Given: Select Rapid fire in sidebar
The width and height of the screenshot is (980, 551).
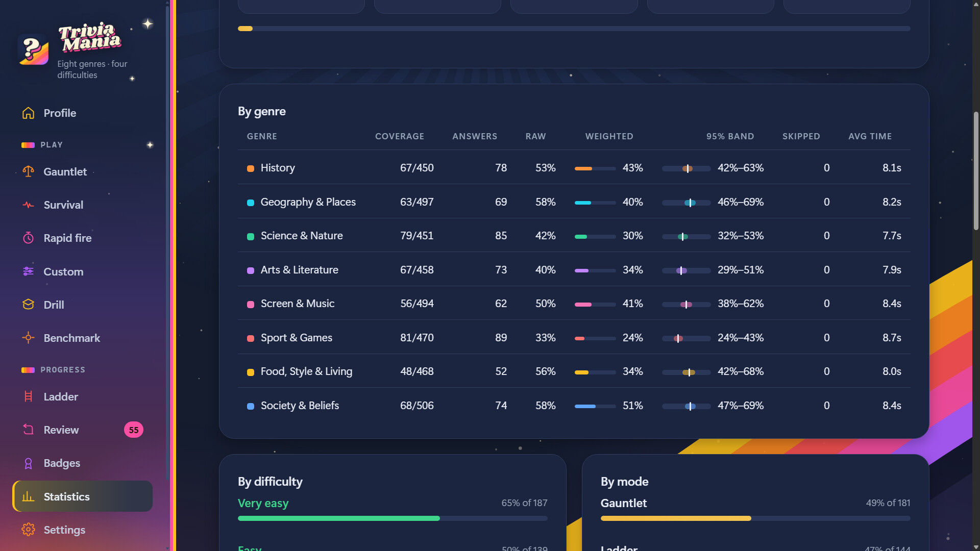Looking at the screenshot, I should pyautogui.click(x=83, y=238).
